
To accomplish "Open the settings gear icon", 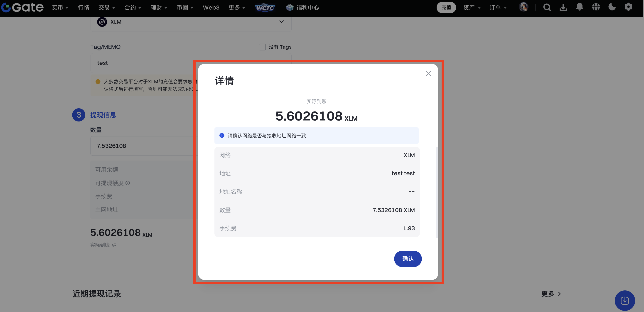I will click(x=628, y=7).
